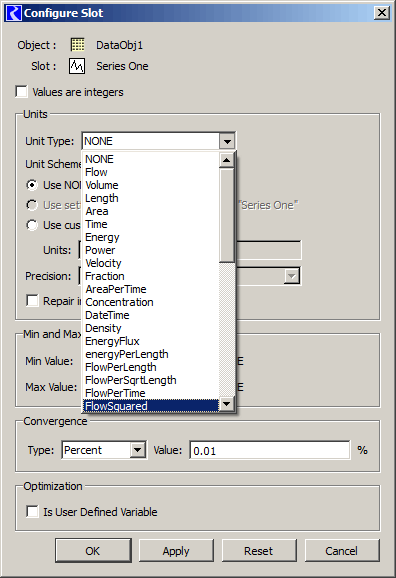Click the Convergence Value input field
Screen dimensions: 396x578
pos(270,450)
